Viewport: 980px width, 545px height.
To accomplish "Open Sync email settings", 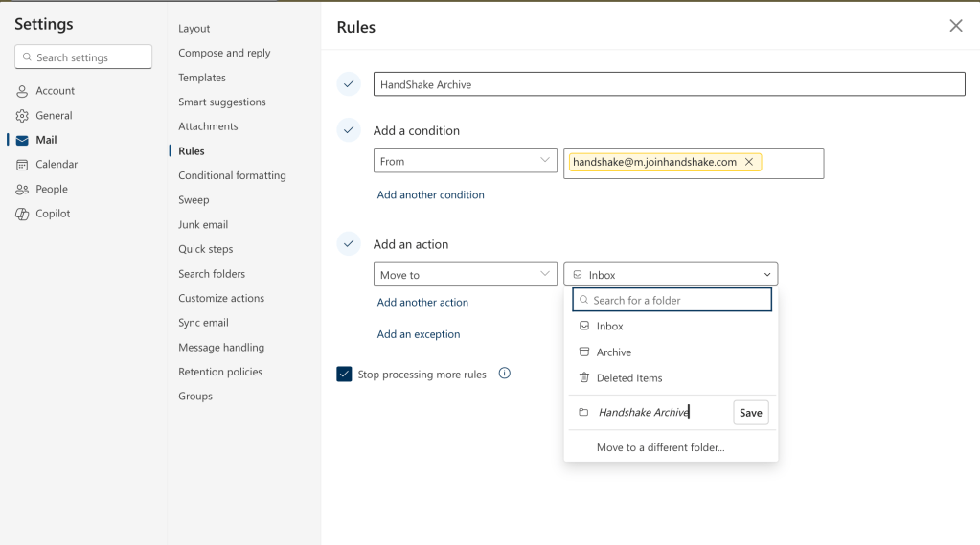I will coord(203,323).
